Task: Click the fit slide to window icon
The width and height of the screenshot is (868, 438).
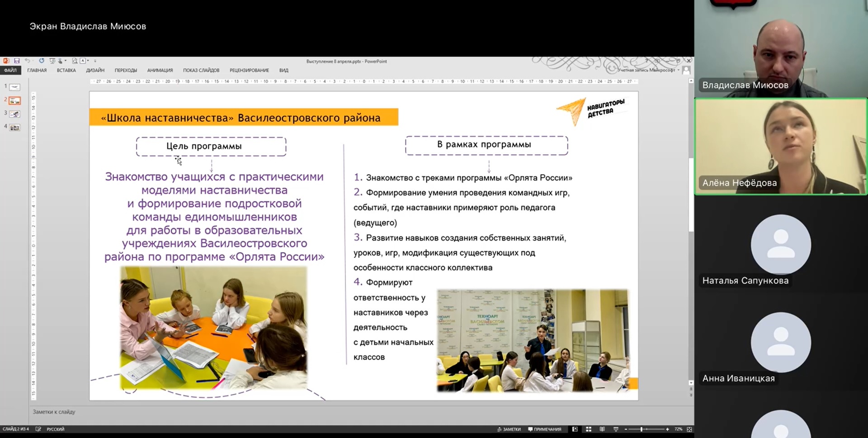Action: click(689, 429)
